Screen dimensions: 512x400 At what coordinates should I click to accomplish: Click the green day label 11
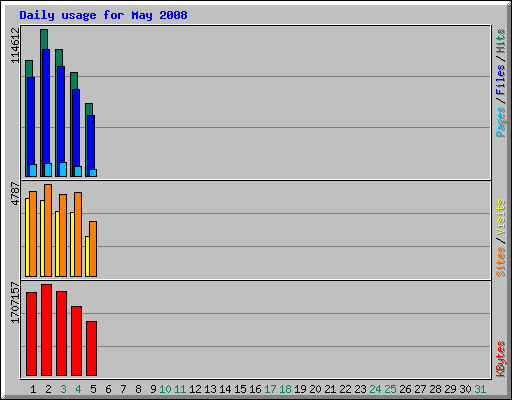click(x=180, y=389)
